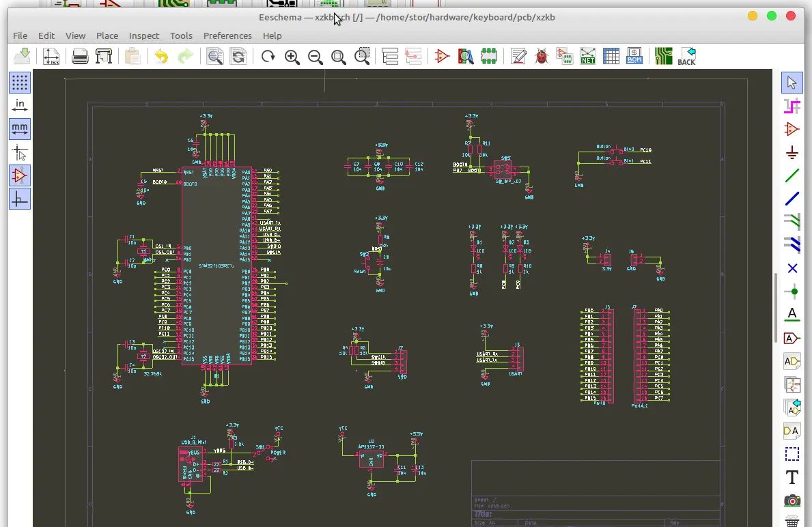Open the electrical rules checker ladybug icon

coord(542,56)
